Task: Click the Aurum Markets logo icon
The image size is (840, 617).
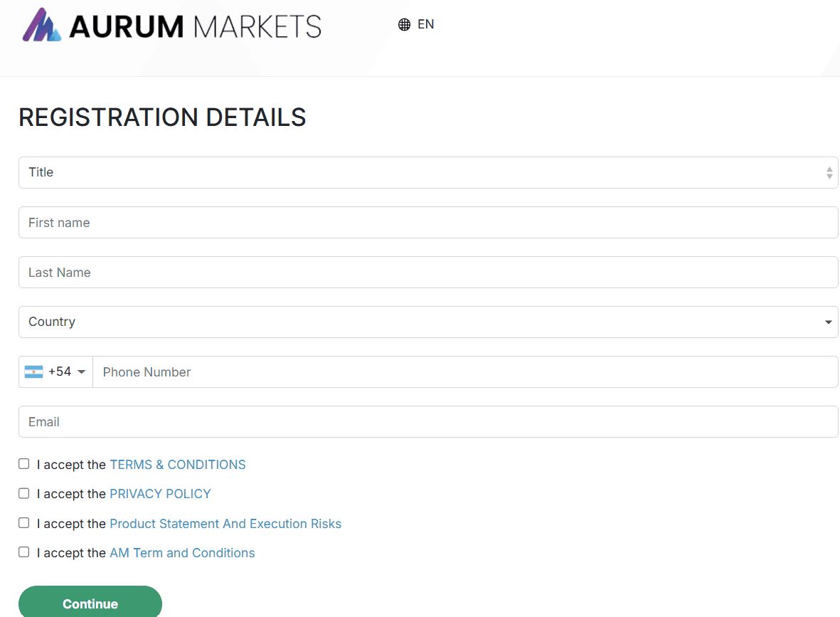Action: pyautogui.click(x=41, y=24)
